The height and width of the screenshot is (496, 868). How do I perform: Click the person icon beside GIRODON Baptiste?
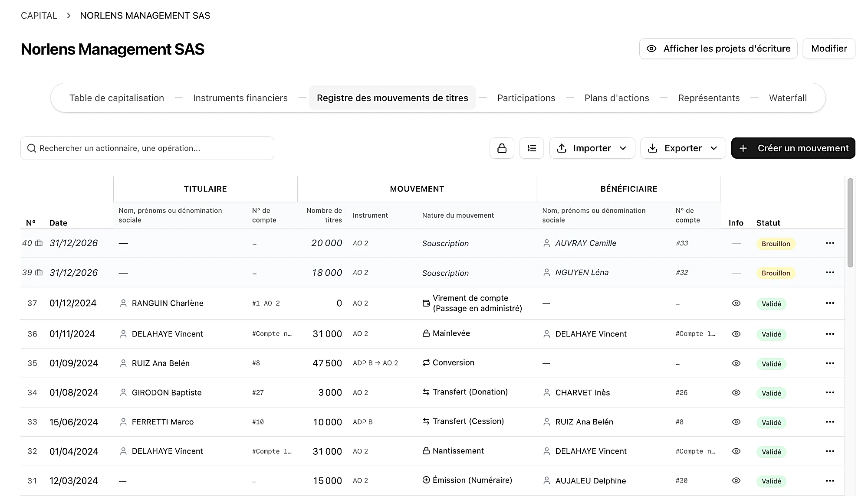[123, 392]
